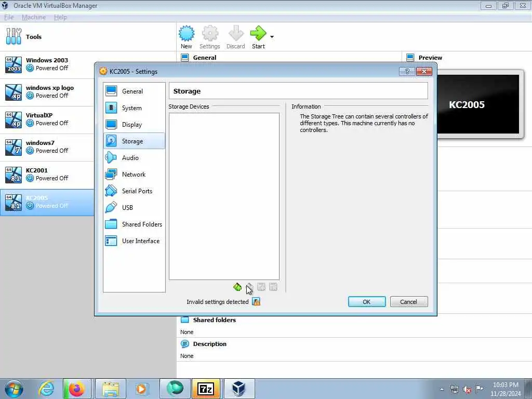Select the windows xp logo machine
Viewport: 532px width, 399px height.
[x=47, y=92]
